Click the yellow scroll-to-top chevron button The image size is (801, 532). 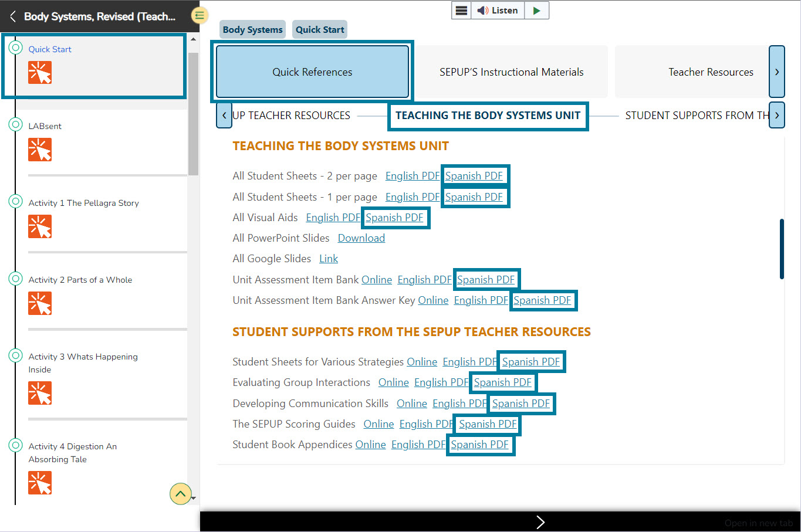(x=180, y=494)
